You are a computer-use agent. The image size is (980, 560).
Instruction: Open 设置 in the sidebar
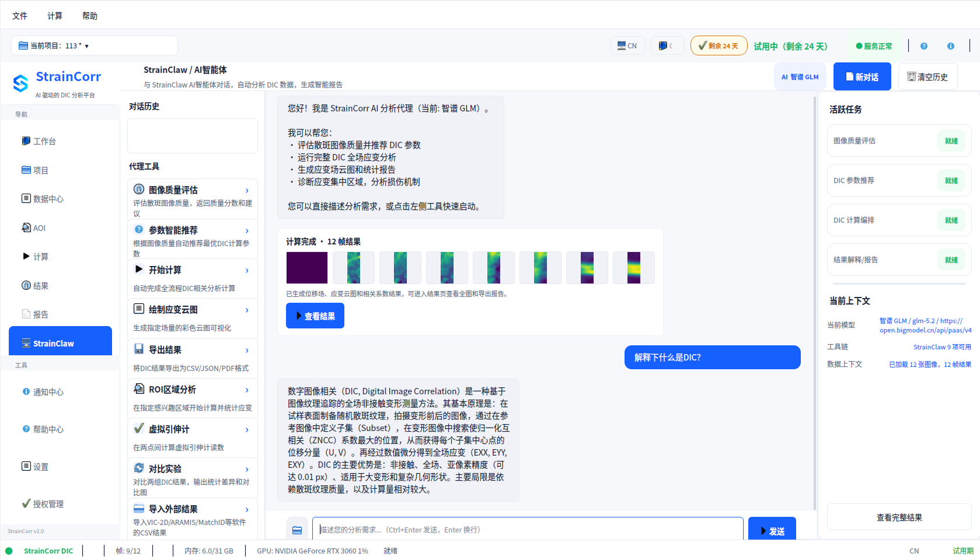pos(60,467)
